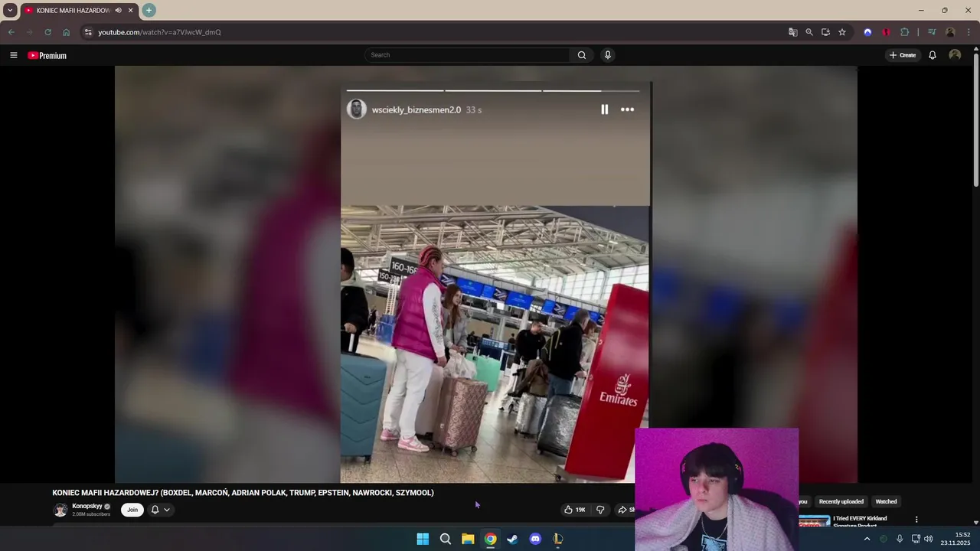The width and height of the screenshot is (980, 551).
Task: Focus the YouTube search field
Action: click(467, 55)
